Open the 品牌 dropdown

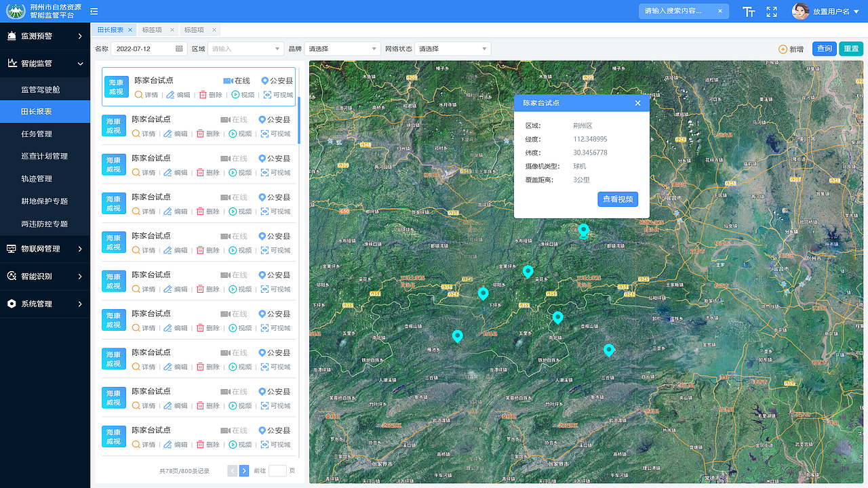tap(342, 49)
